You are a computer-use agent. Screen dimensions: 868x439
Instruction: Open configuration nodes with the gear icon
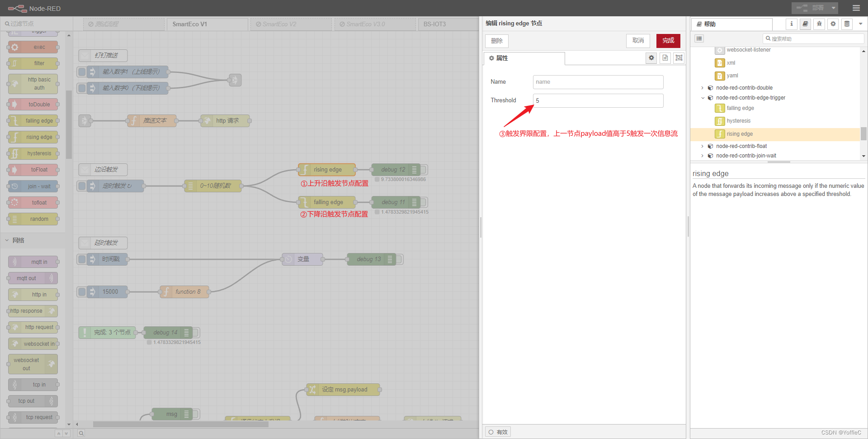[x=833, y=24]
